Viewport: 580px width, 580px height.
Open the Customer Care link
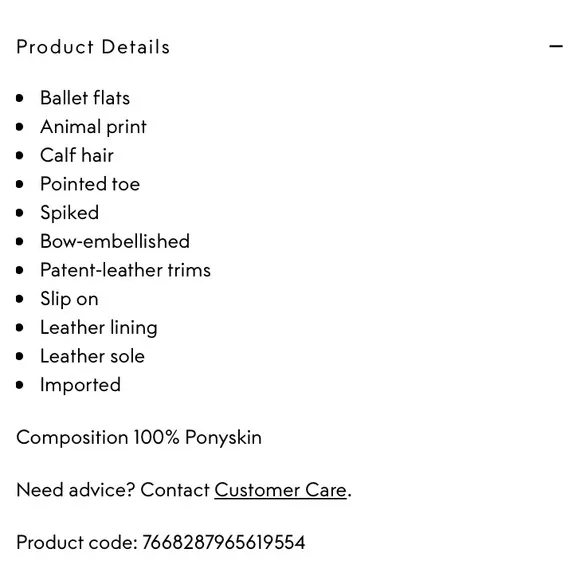pos(280,490)
